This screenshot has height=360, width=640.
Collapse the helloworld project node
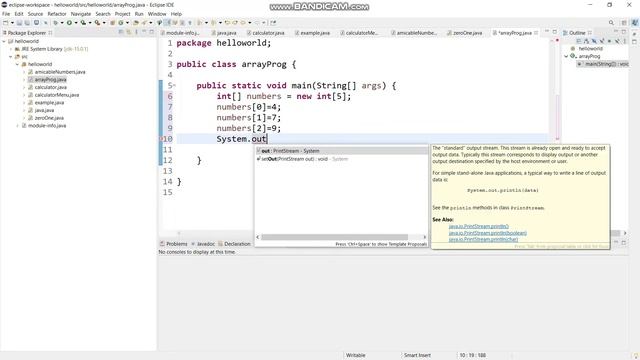point(4,41)
